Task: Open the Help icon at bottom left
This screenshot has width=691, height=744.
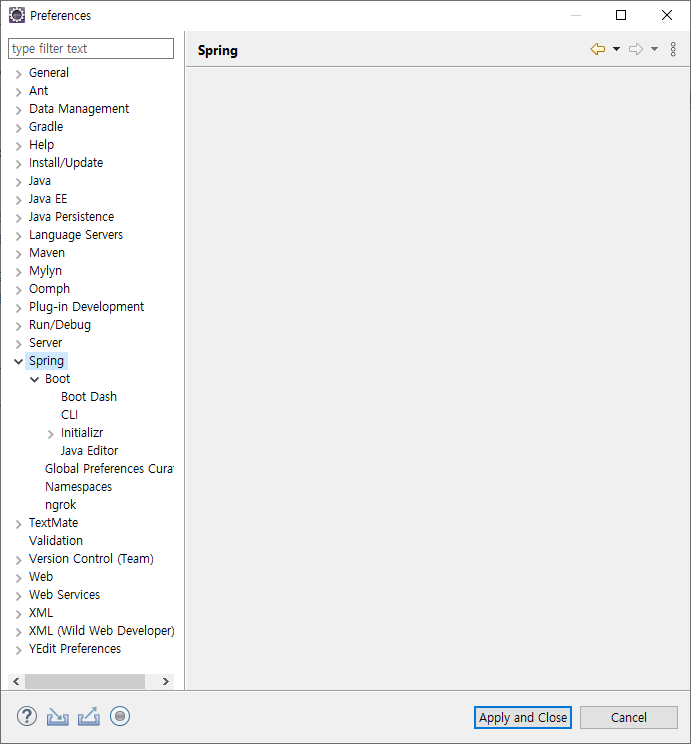Action: click(27, 716)
